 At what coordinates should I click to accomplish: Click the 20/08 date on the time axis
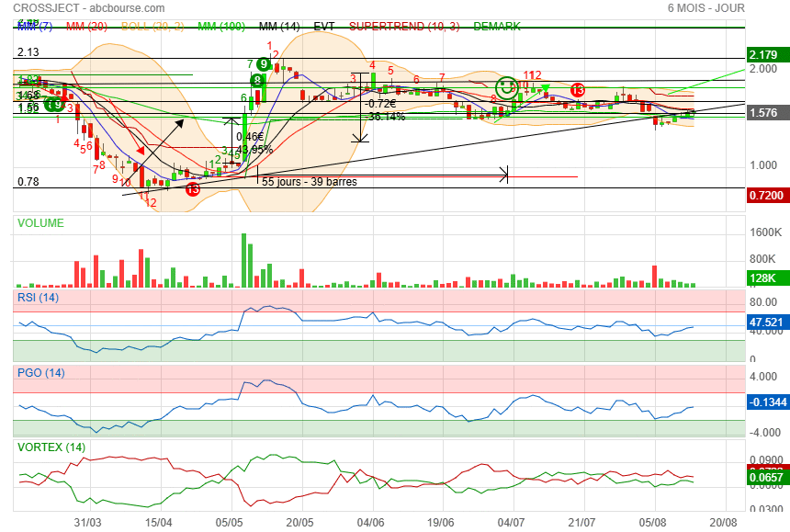(723, 523)
